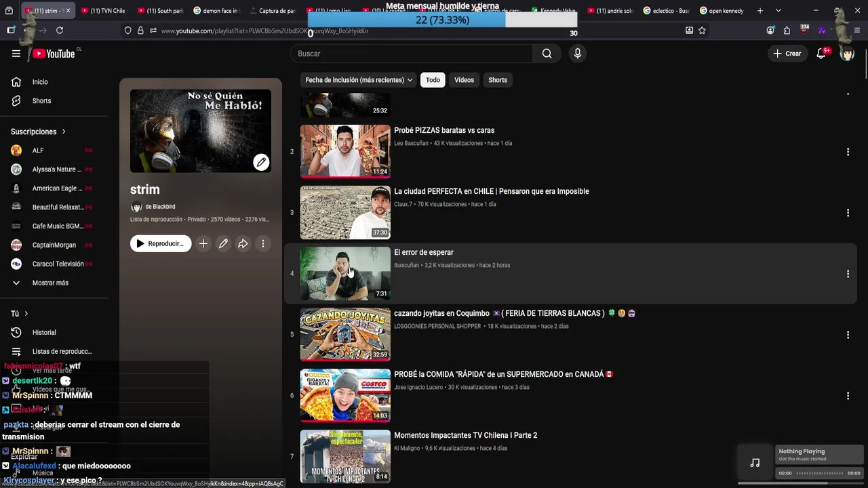Bookmark this page with the star
Image resolution: width=868 pixels, height=488 pixels.
click(x=702, y=30)
